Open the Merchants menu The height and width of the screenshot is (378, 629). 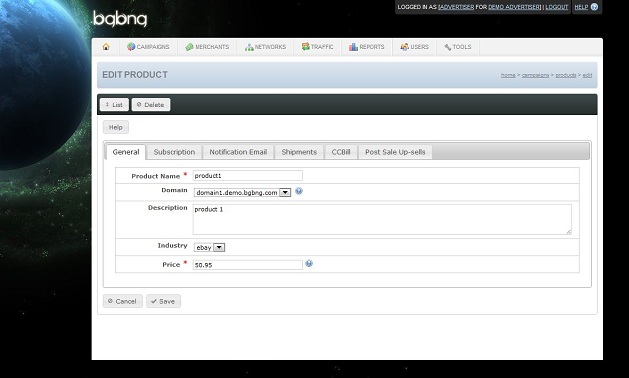[x=207, y=47]
